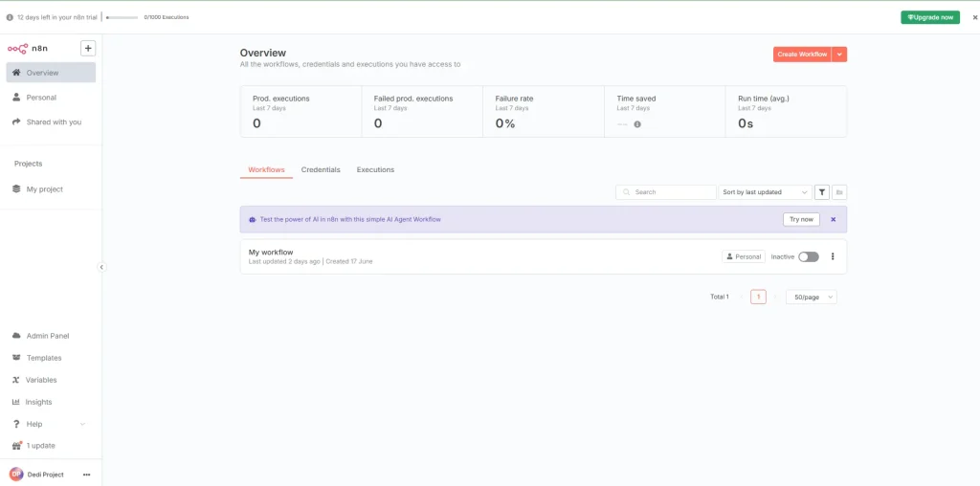Click the Personal badge on My workflow
This screenshot has width=980, height=486.
pos(743,256)
